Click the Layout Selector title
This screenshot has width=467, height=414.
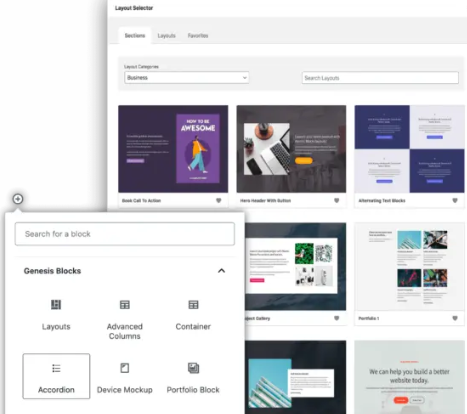134,8
